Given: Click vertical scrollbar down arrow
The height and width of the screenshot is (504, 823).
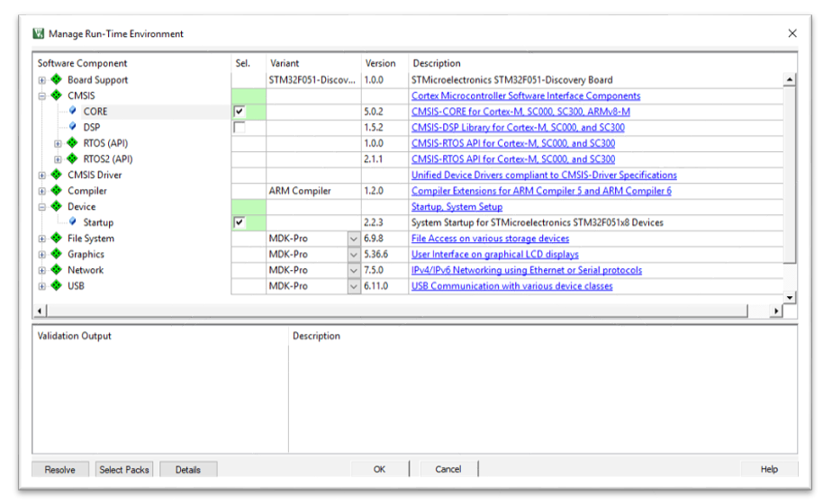Looking at the screenshot, I should (790, 297).
